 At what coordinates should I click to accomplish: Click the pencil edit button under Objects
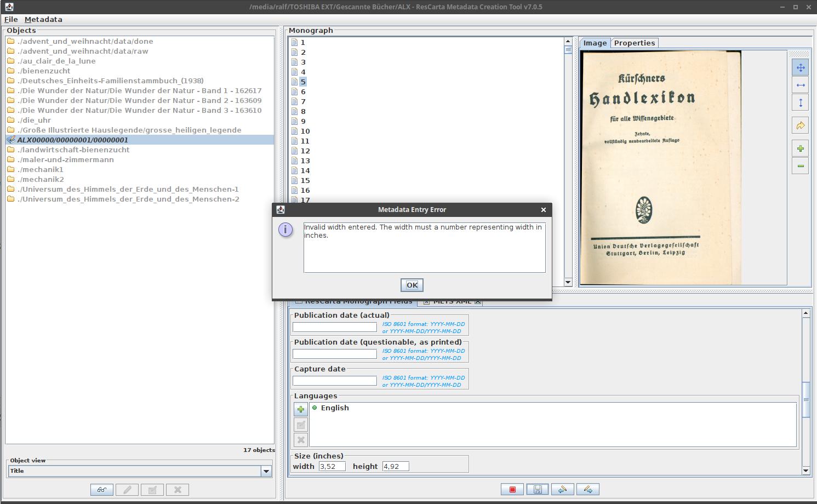coord(127,490)
